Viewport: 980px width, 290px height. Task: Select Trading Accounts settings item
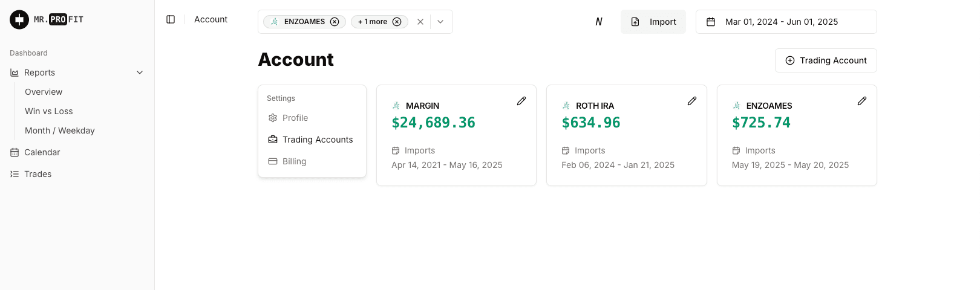coord(312,140)
